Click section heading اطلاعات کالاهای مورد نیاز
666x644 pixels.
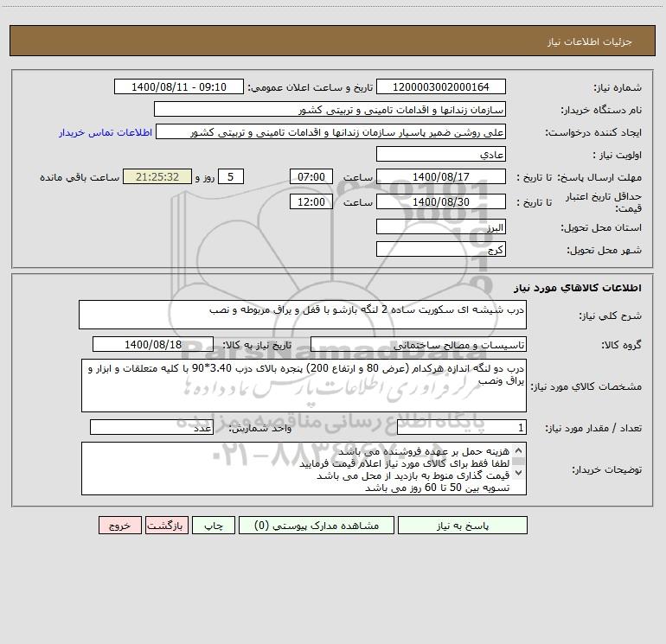click(578, 288)
